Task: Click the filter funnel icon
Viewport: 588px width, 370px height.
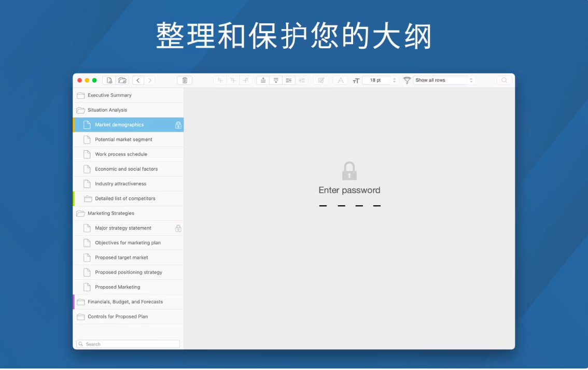Action: (407, 80)
